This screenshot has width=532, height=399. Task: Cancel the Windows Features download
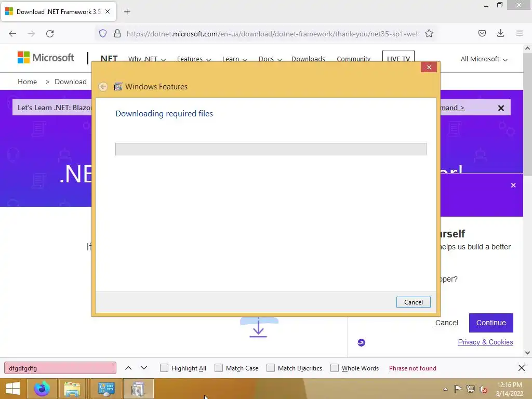click(x=413, y=302)
